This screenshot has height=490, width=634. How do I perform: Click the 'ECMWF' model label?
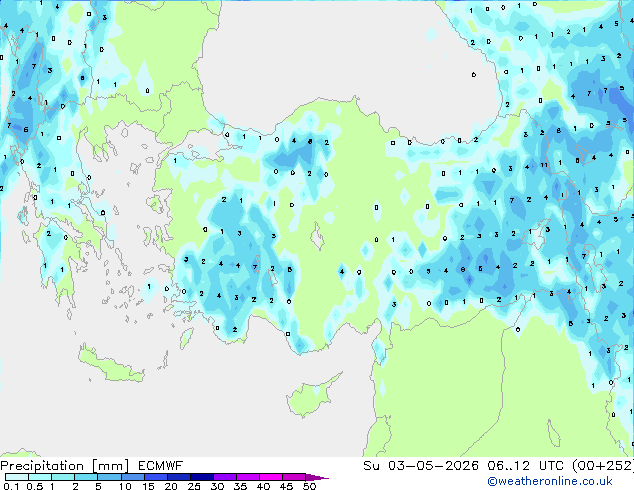(x=161, y=466)
